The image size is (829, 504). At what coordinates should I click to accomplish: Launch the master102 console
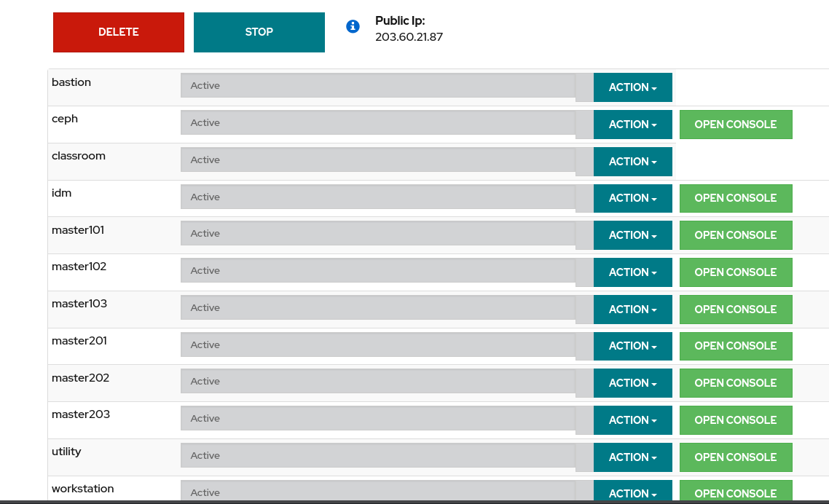pos(735,272)
